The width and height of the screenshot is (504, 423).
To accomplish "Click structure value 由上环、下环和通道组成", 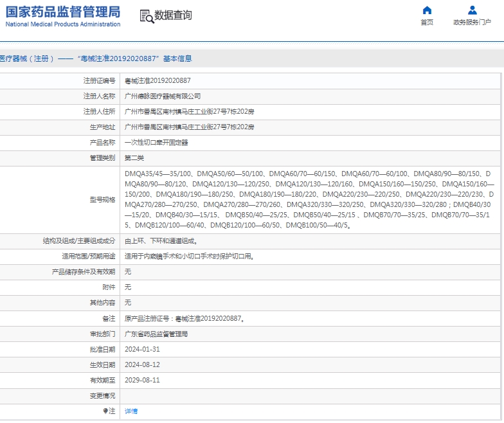I will [x=161, y=240].
